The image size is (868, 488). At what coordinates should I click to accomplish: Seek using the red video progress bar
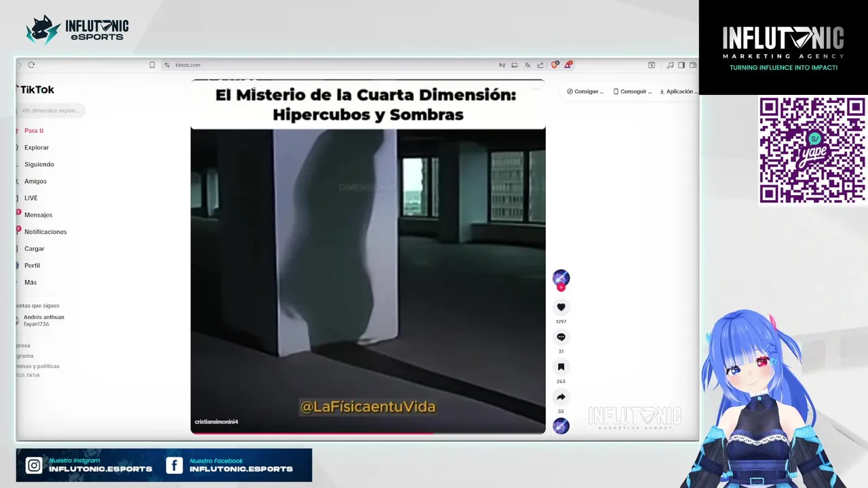coord(368,432)
